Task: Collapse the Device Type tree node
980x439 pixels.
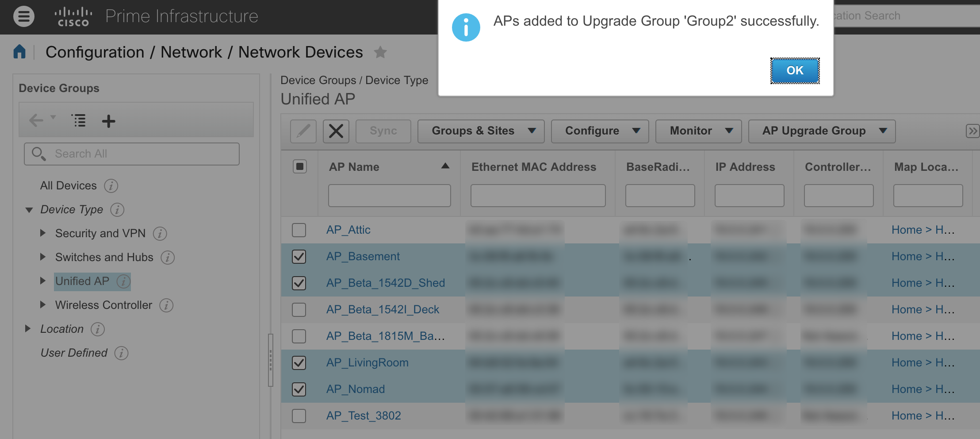Action: pos(29,210)
